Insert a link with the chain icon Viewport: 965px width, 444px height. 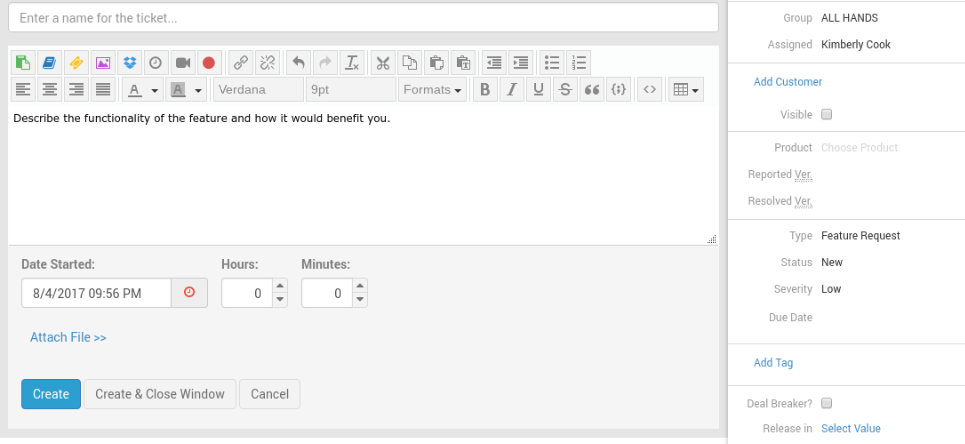click(x=241, y=63)
